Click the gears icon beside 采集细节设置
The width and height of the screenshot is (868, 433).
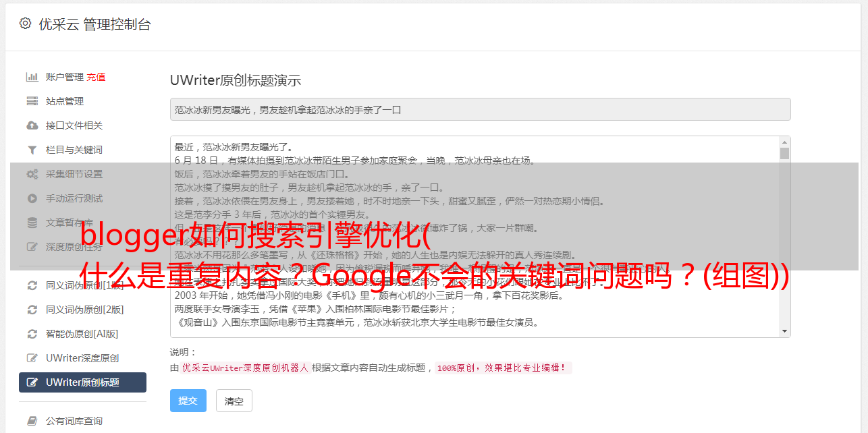tap(32, 174)
